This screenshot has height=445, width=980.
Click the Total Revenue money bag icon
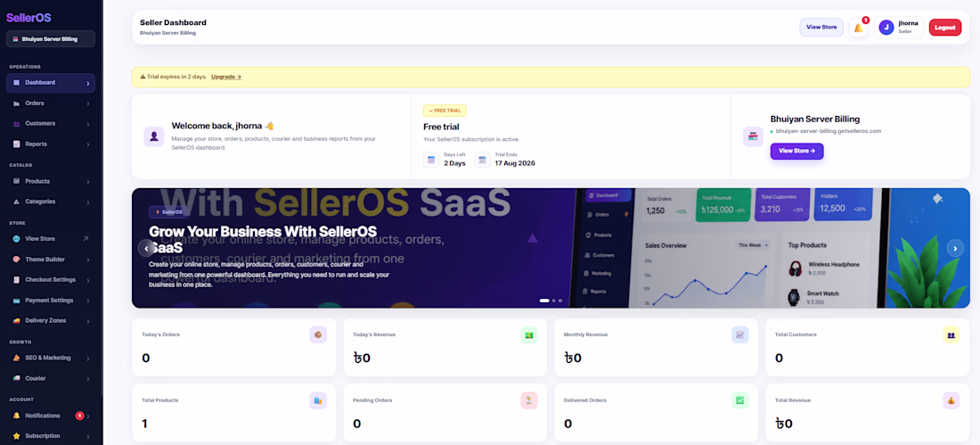click(951, 400)
